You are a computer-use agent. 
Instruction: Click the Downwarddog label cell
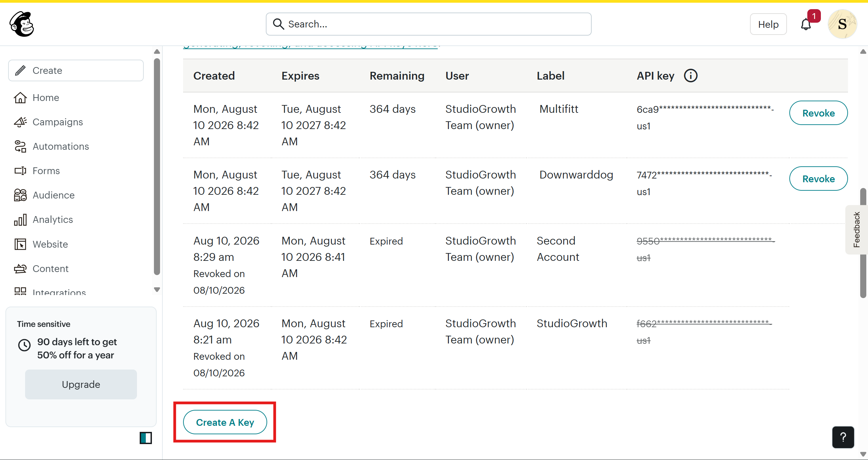point(576,175)
